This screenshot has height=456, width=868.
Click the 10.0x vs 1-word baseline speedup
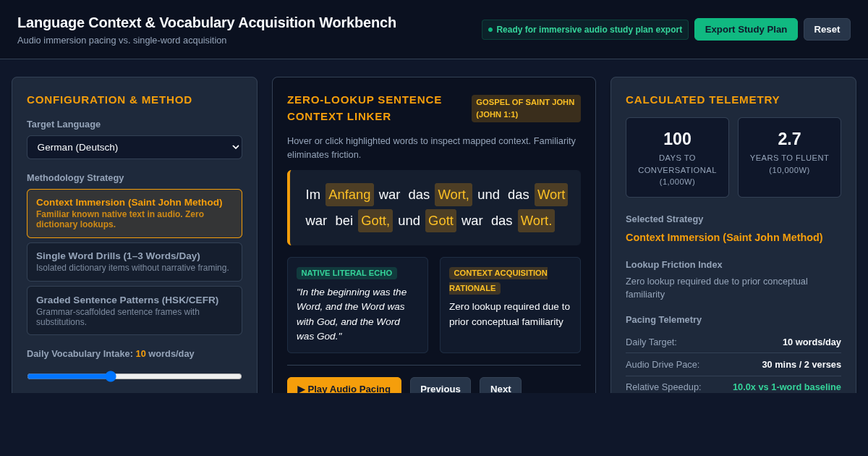(787, 387)
